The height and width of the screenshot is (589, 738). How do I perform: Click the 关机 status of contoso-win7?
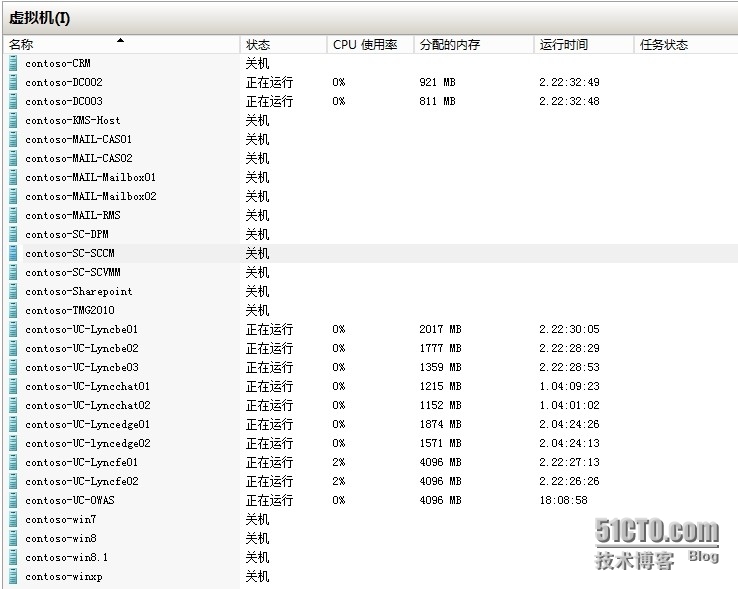tap(257, 519)
